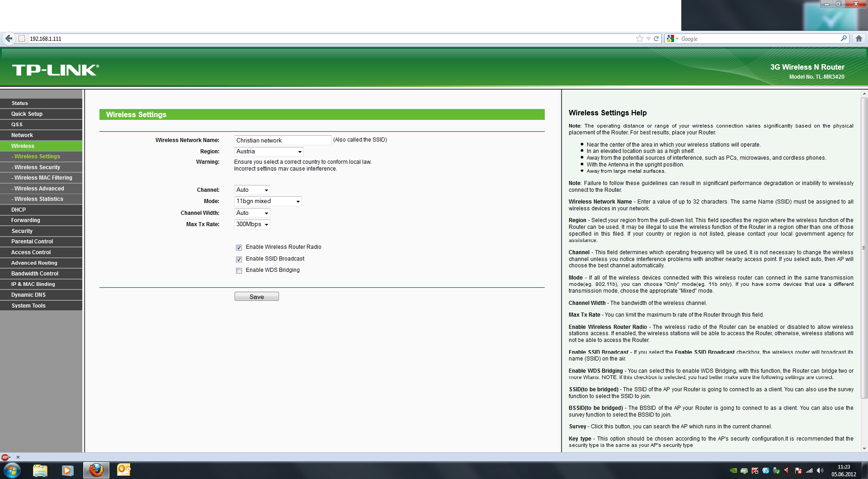Open the Adblock Plus icon

pyautogui.click(x=5, y=457)
